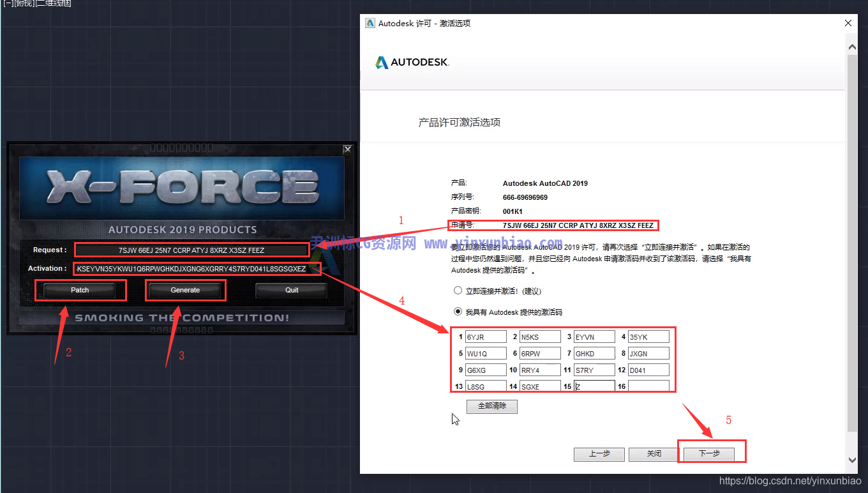Viewport: 868px width, 493px height.
Task: Click the dialog scrollbar down arrow
Action: (x=852, y=460)
